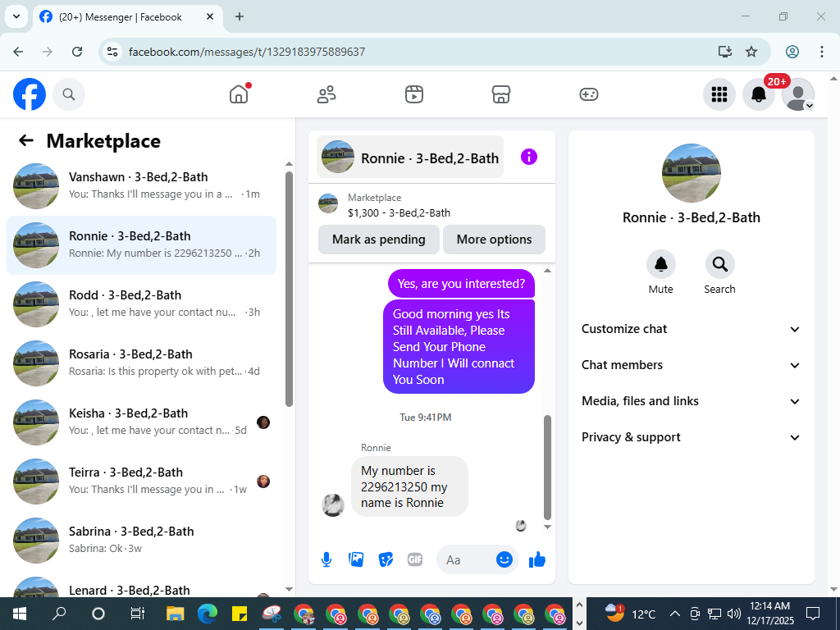Open Vanshawn · 3-Bed,2-Bath conversation
Image resolution: width=840 pixels, height=630 pixels.
(x=141, y=186)
